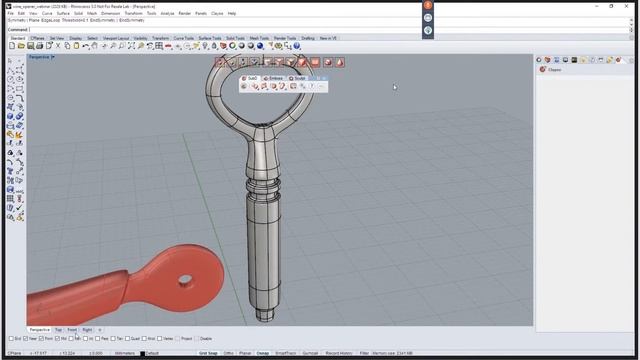Enable the Int object snap checkbox
The height and width of the screenshot is (360, 640).
86,338
